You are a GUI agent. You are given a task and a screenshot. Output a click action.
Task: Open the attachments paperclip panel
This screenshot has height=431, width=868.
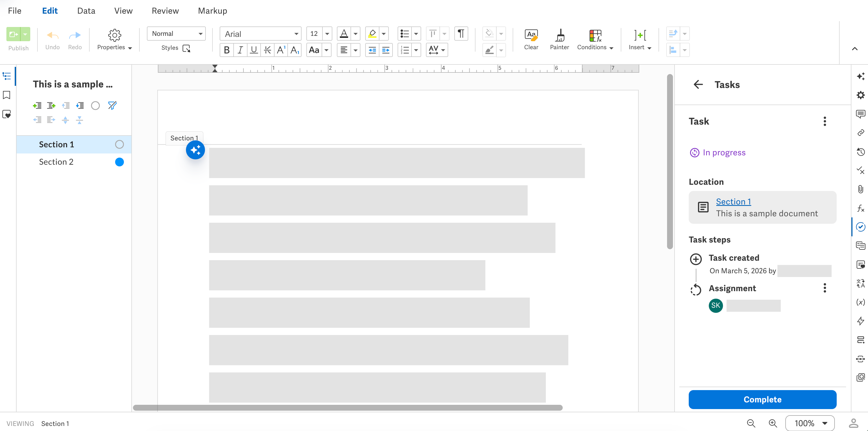pos(861,189)
